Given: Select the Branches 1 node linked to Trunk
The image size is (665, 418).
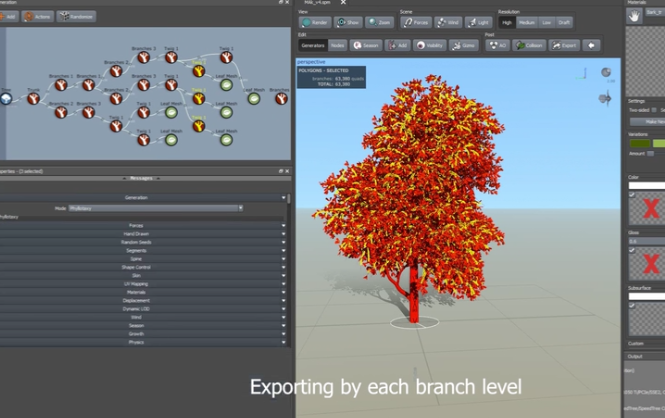Looking at the screenshot, I should pyautogui.click(x=61, y=85).
